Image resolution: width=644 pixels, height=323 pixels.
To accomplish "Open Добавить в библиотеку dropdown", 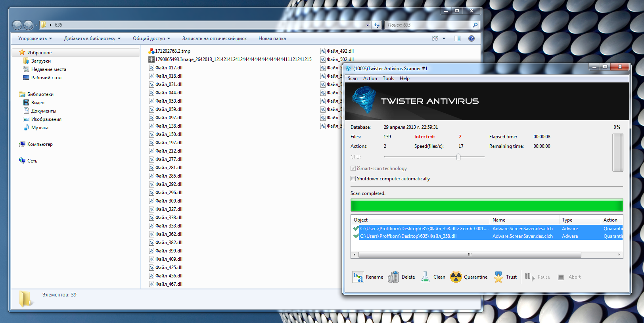I will (x=92, y=38).
